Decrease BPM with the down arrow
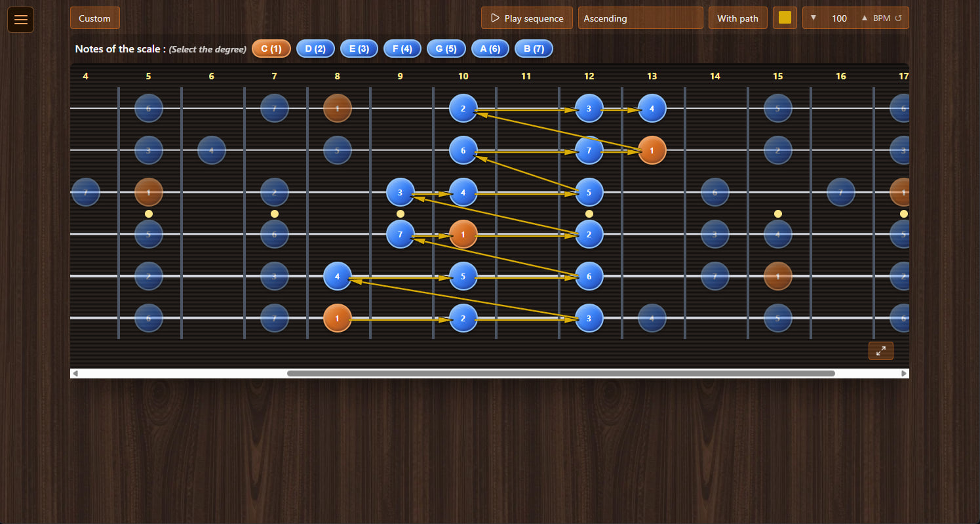 813,18
